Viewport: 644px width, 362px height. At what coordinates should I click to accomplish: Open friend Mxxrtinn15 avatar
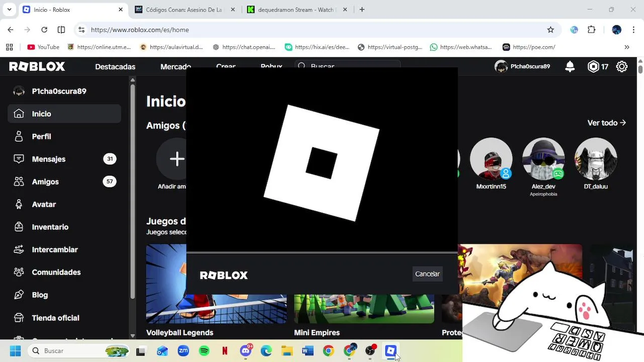[x=491, y=159]
